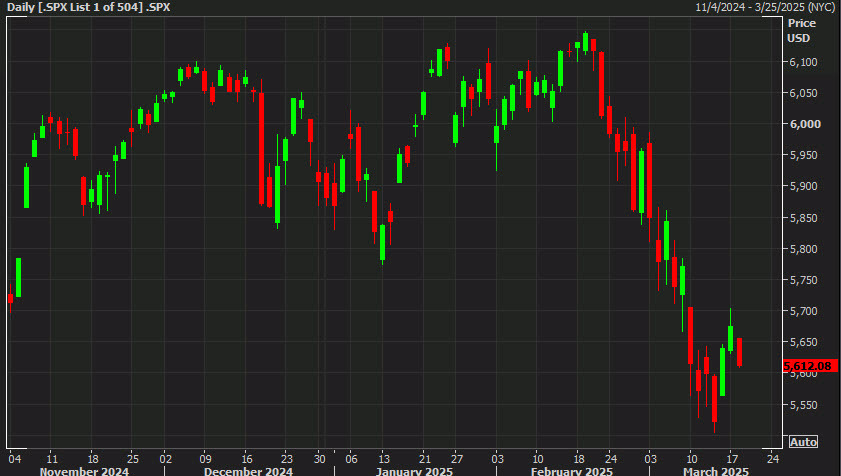Select the 5,650 price axis label

point(803,342)
